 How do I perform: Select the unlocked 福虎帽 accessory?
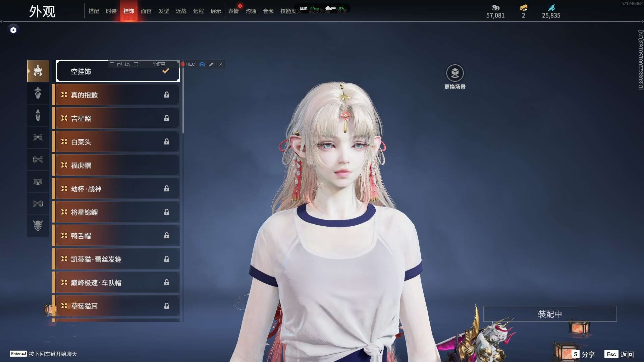[116, 165]
